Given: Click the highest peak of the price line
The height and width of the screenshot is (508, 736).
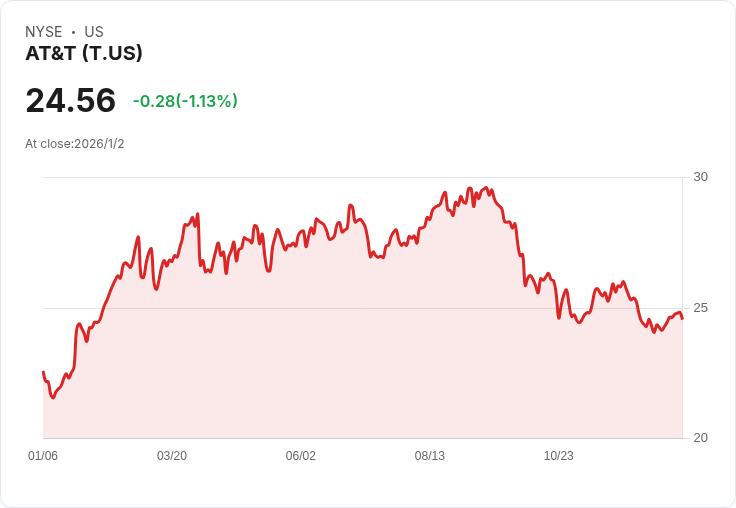Looking at the screenshot, I should click(487, 187).
